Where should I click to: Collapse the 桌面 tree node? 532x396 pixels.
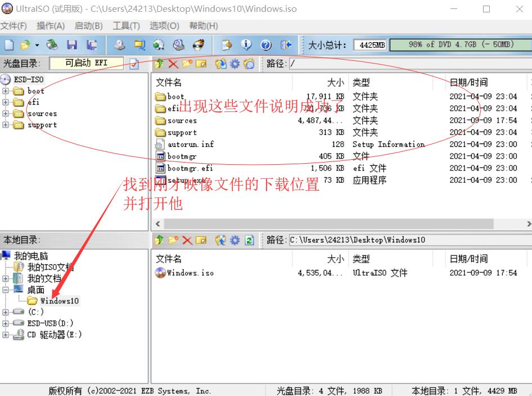click(6, 290)
